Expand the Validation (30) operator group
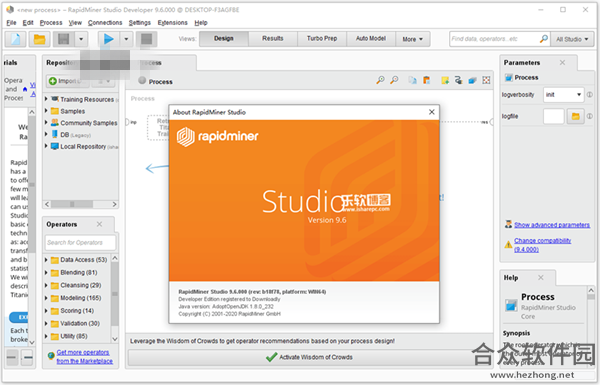This screenshot has width=600, height=385. pos(46,323)
